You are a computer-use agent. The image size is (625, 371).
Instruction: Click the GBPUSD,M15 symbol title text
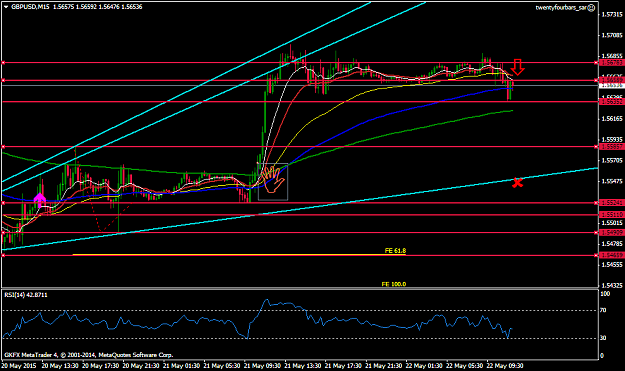30,7
